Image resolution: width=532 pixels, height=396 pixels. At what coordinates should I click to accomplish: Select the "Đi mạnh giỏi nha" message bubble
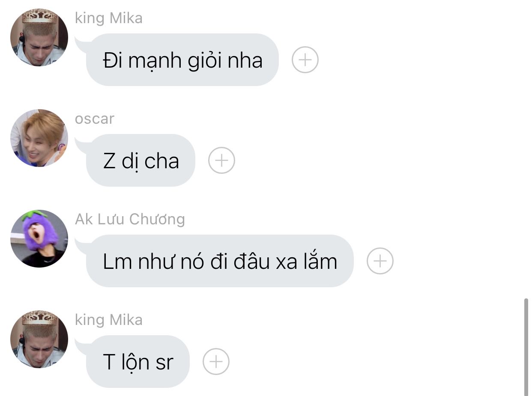[x=182, y=60]
